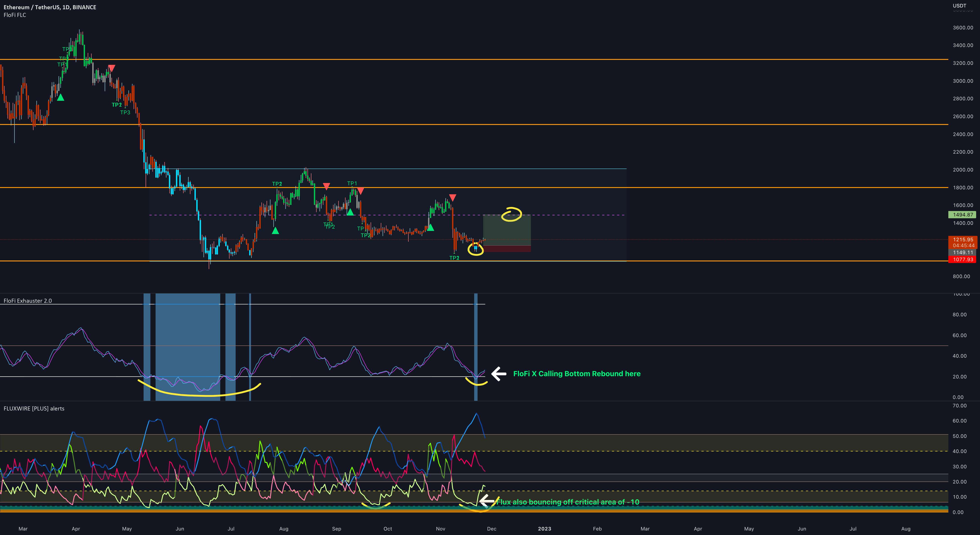This screenshot has width=980, height=535.
Task: Select the FloFi FLC indicator label
Action: click(15, 15)
